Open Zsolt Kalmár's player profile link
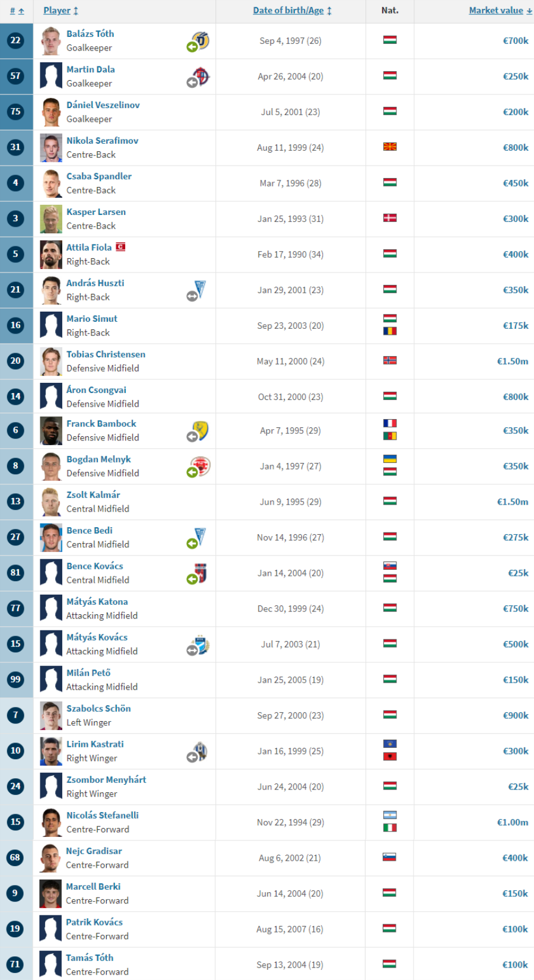 pyautogui.click(x=93, y=494)
